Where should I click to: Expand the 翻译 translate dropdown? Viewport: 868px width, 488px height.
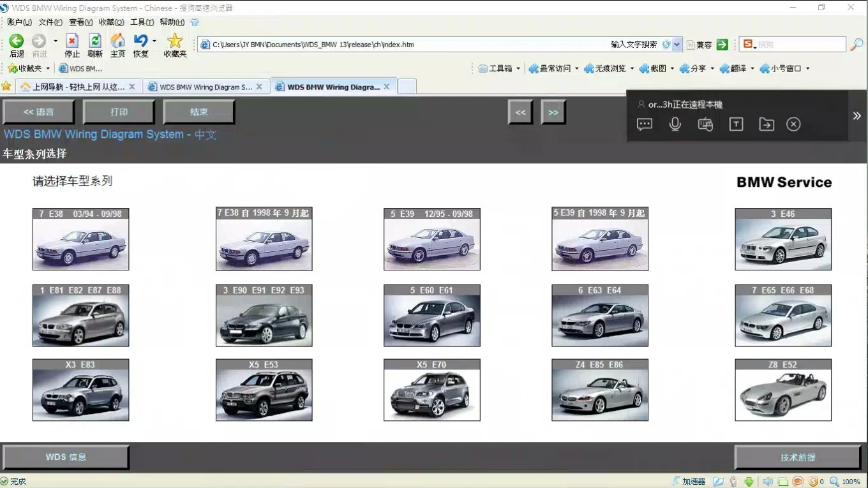click(x=752, y=68)
